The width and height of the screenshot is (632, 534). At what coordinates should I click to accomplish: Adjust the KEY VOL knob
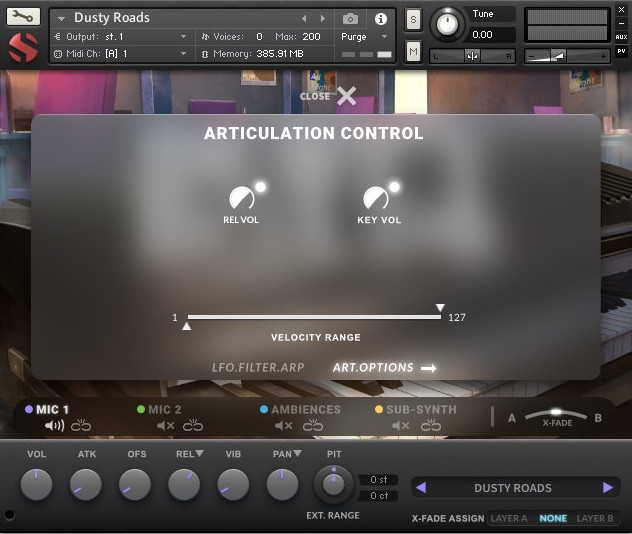coord(376,197)
